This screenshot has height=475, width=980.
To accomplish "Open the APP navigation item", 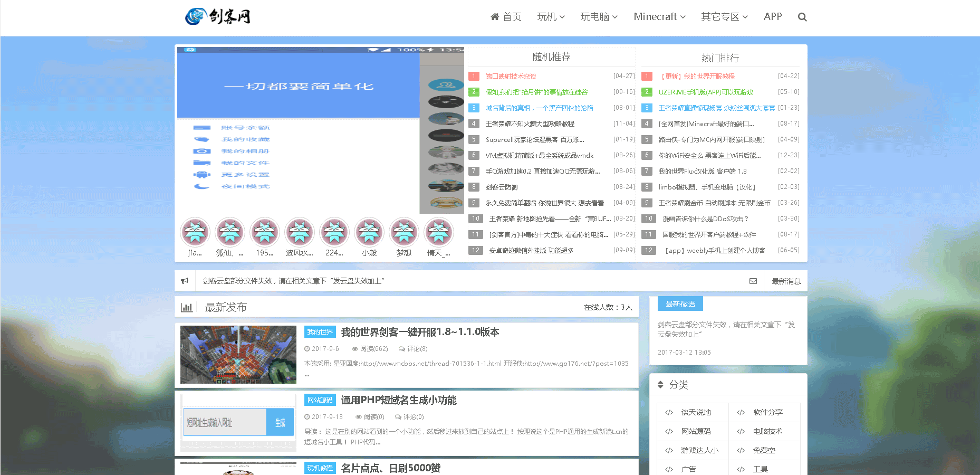I will (773, 17).
